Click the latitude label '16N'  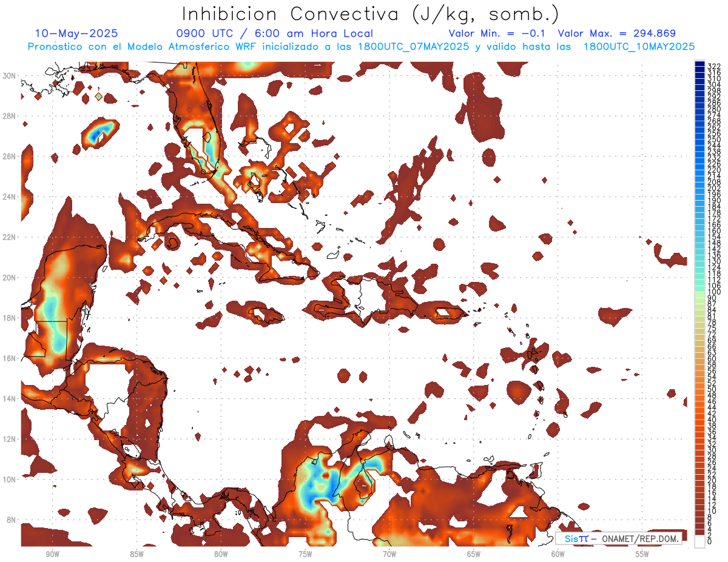(x=10, y=358)
